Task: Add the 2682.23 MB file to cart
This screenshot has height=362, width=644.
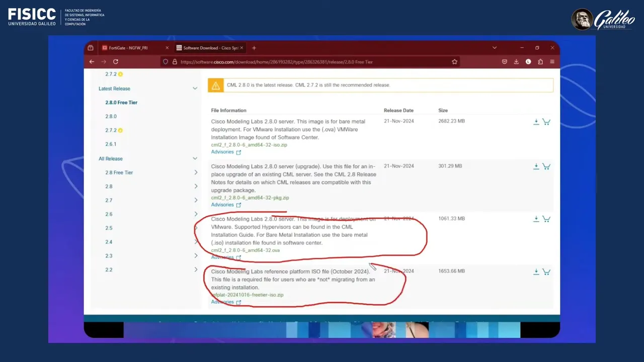Action: point(546,122)
